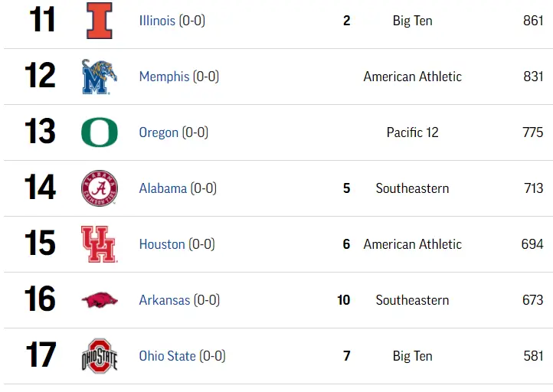
Task: Click the Illinois team logo
Action: click(x=100, y=21)
